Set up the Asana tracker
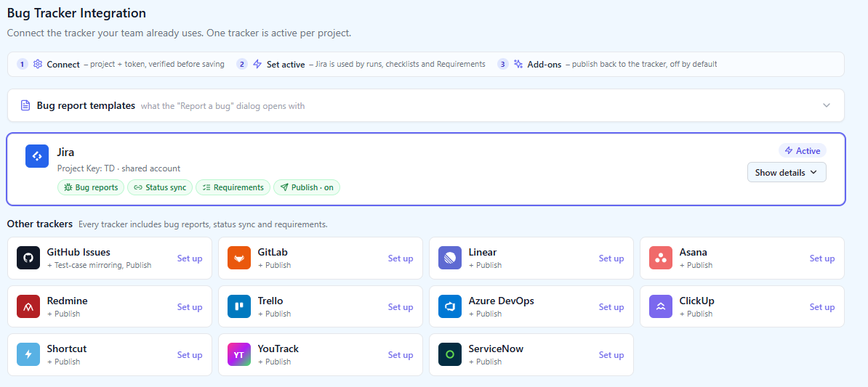This screenshot has width=868, height=387. click(822, 258)
